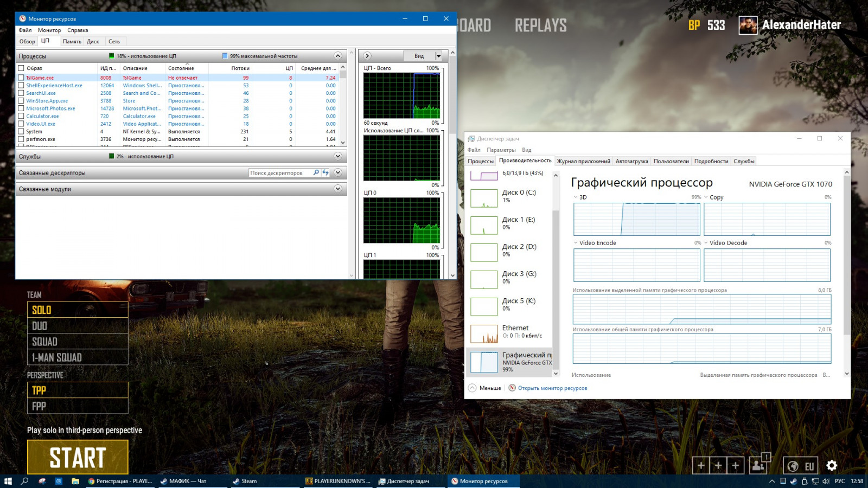Open the Video Encode engine dropdown

576,243
